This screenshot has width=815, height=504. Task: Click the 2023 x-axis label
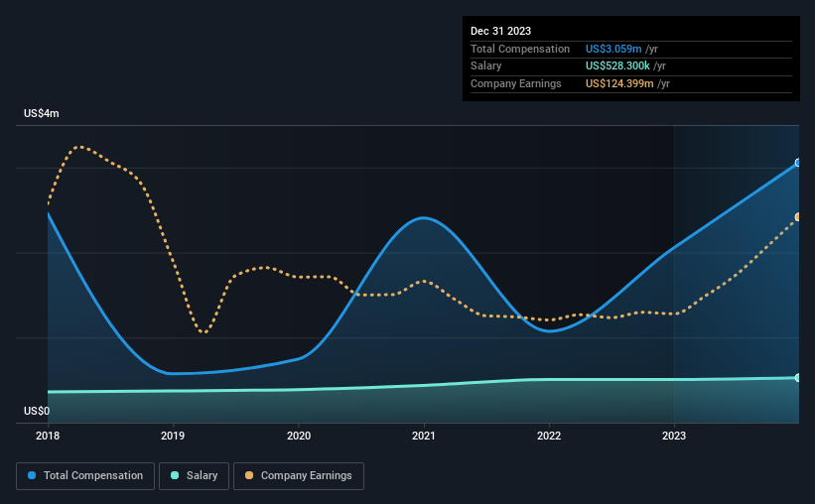pyautogui.click(x=674, y=436)
